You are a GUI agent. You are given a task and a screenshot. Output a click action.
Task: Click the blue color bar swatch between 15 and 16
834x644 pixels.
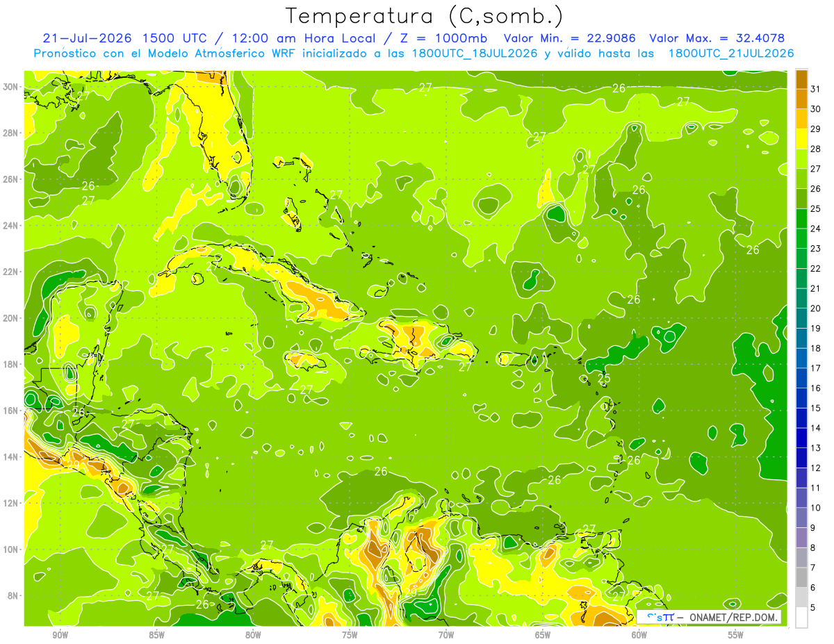[801, 397]
